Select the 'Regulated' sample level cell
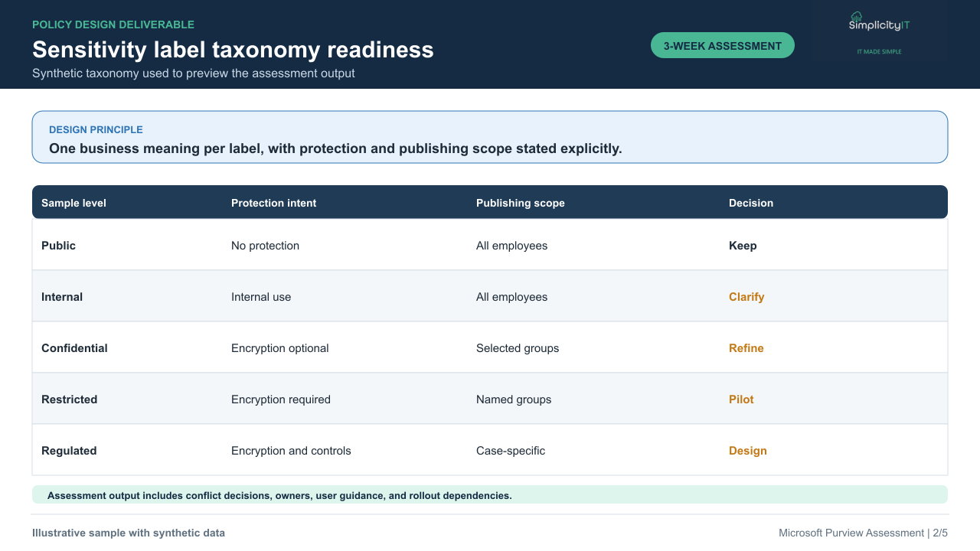The image size is (980, 551). click(x=69, y=451)
